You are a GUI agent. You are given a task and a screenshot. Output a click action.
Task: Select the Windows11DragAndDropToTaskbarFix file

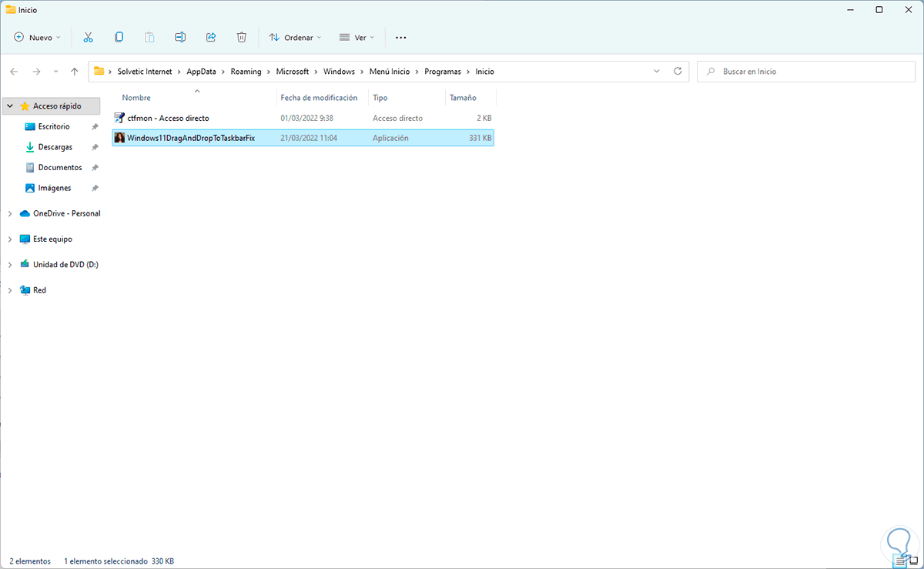pyautogui.click(x=303, y=138)
